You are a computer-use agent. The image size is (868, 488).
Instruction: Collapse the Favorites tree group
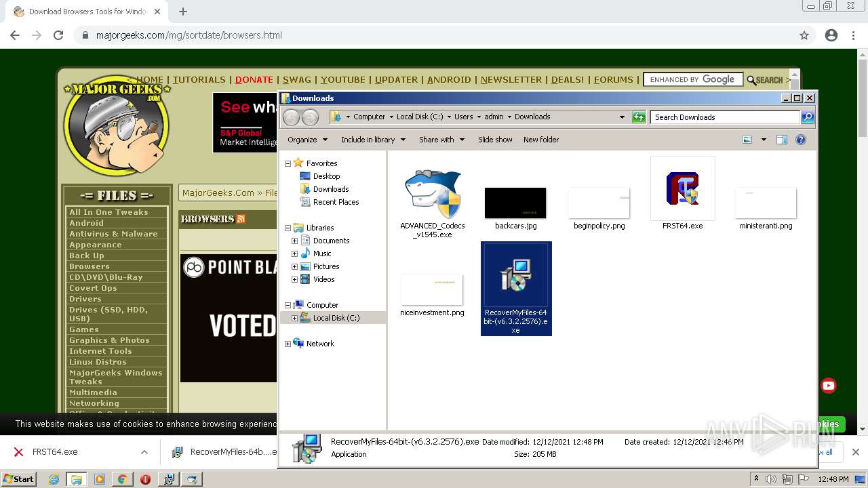click(288, 163)
